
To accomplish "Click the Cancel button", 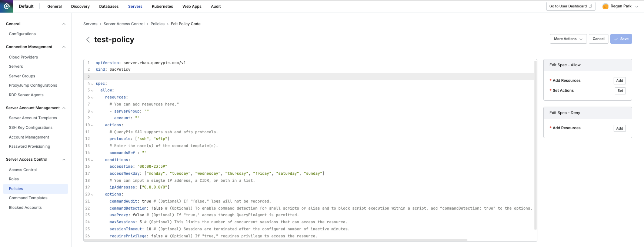I will pos(598,39).
